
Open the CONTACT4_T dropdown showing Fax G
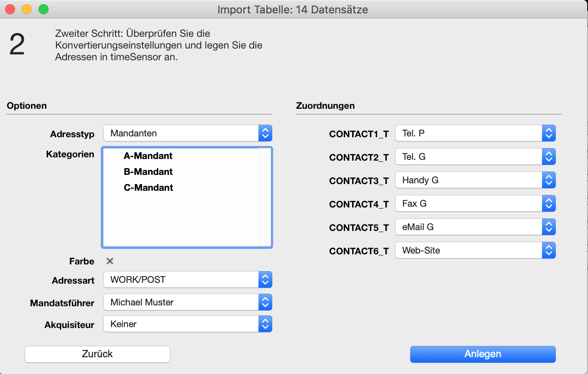coord(476,204)
